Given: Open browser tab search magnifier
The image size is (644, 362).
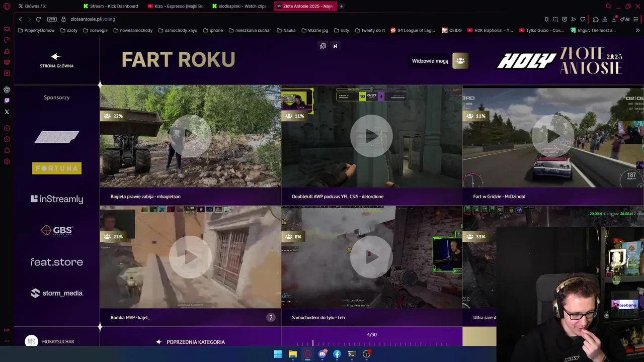Looking at the screenshot, I should coord(608,6).
